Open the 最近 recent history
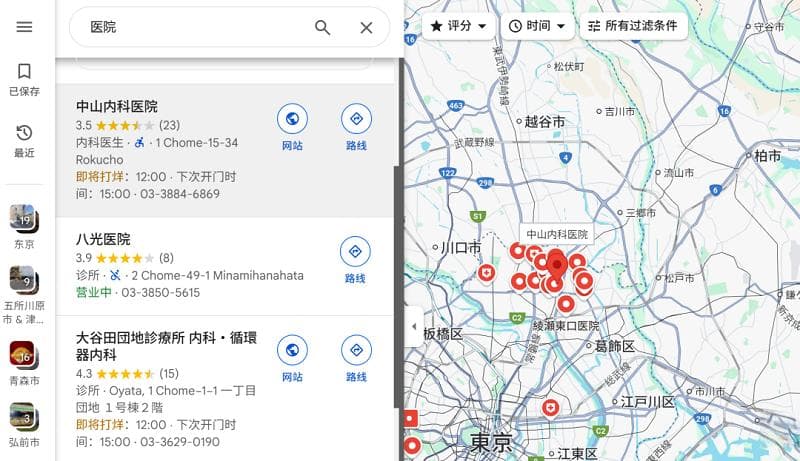The width and height of the screenshot is (800, 461). pos(24,141)
